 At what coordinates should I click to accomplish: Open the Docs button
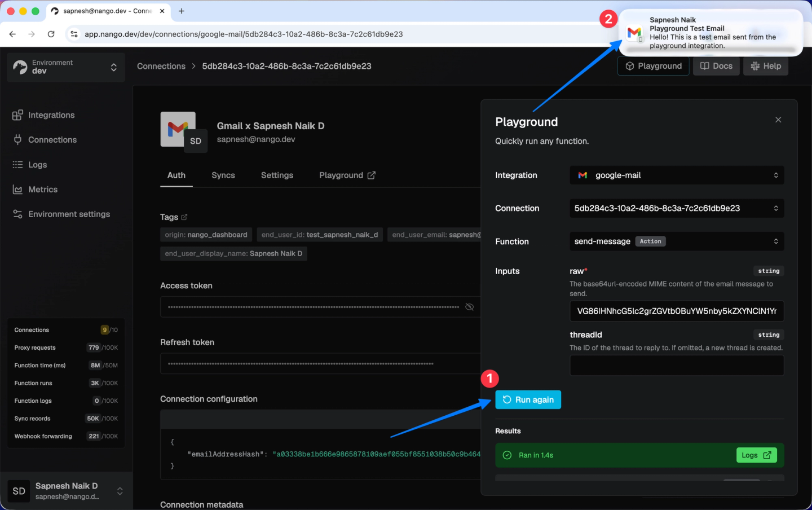(716, 66)
